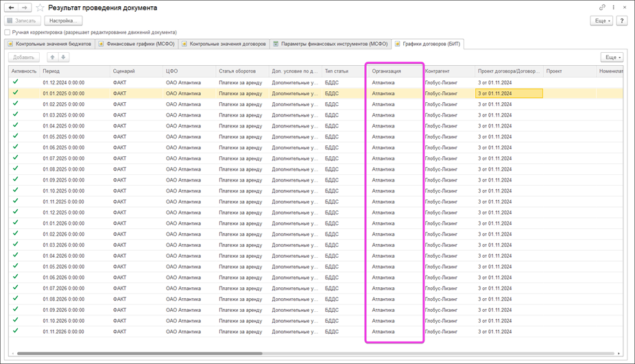The height and width of the screenshot is (364, 635).
Task: Toggle activity checkmark for period 01.12.2024
Action: (16, 82)
